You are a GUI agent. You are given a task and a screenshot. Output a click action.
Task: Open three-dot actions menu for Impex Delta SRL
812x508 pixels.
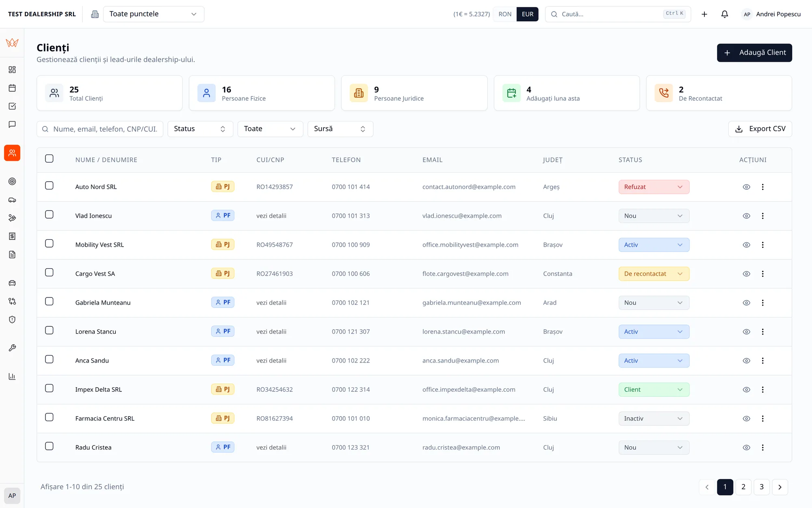pos(762,389)
